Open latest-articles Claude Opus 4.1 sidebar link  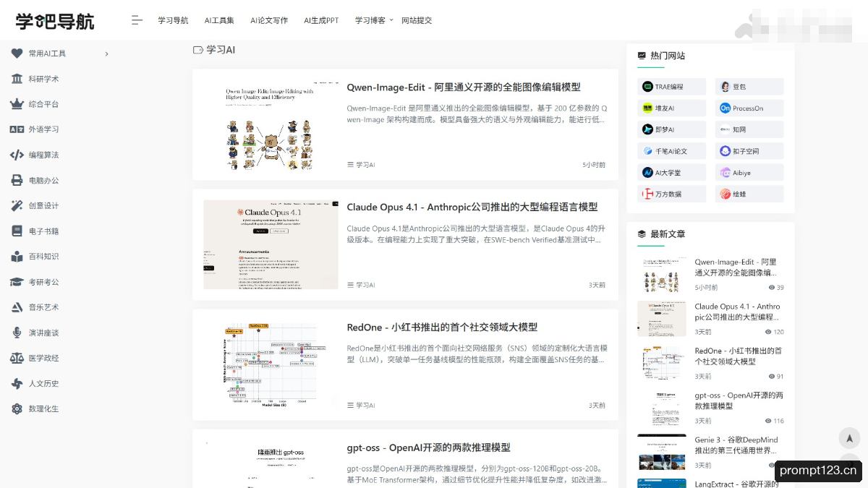click(738, 312)
